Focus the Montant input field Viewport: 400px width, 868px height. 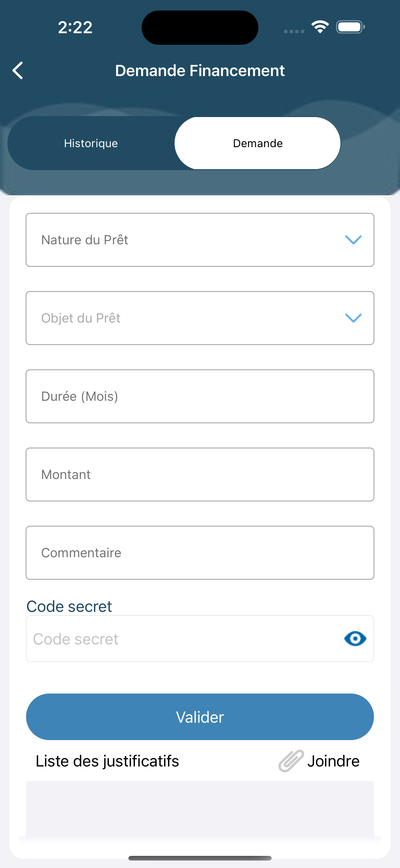200,474
